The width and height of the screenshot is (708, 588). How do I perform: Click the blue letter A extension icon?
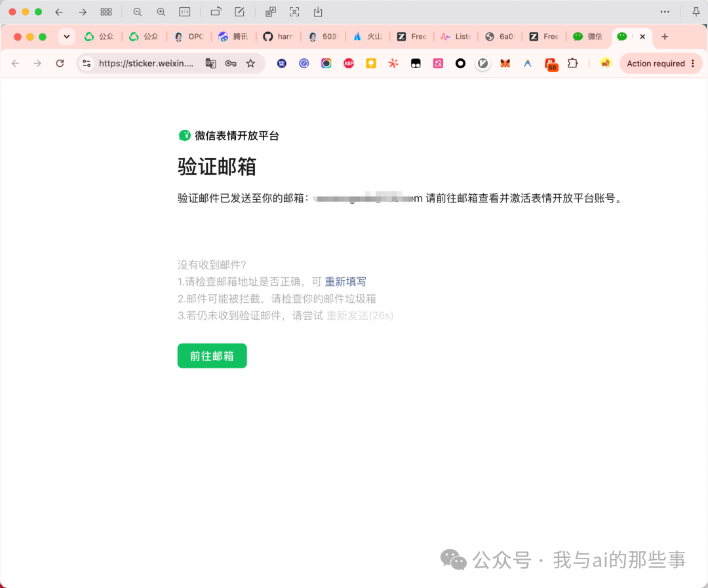click(x=527, y=63)
